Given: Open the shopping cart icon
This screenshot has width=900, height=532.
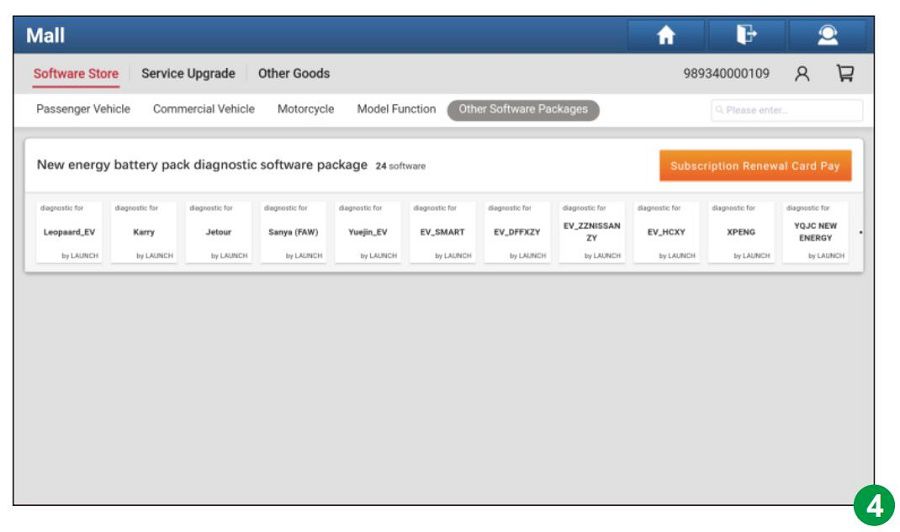Looking at the screenshot, I should click(844, 74).
